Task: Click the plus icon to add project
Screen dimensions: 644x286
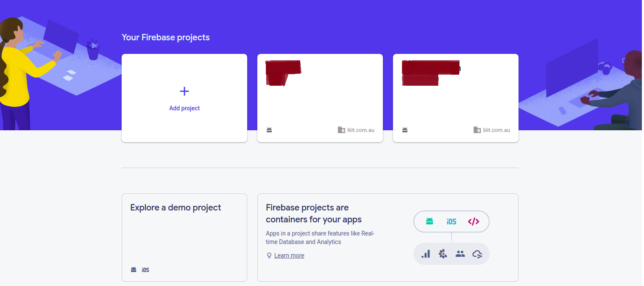Action: 184,91
